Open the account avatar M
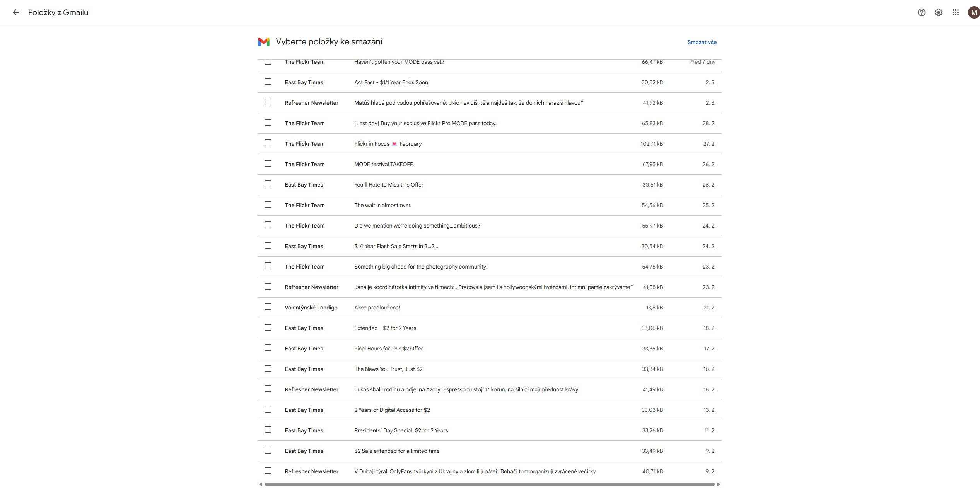 (x=973, y=12)
